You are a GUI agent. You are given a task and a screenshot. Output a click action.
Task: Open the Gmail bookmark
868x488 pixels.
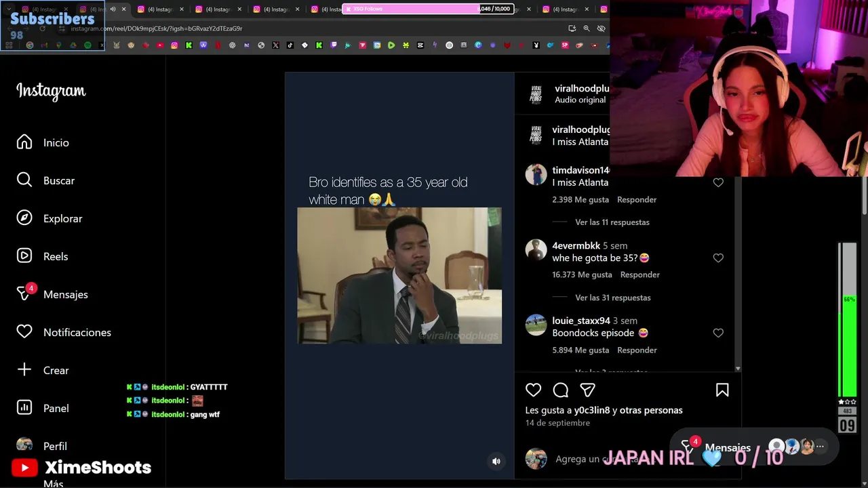click(44, 45)
